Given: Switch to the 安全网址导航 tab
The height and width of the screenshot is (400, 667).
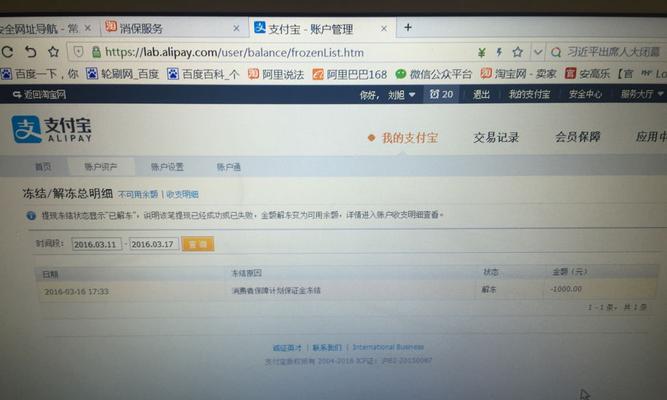Looking at the screenshot, I should 46,29.
